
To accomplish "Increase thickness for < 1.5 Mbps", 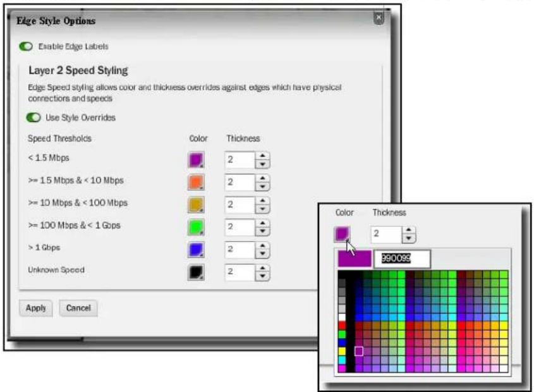I will (262, 156).
